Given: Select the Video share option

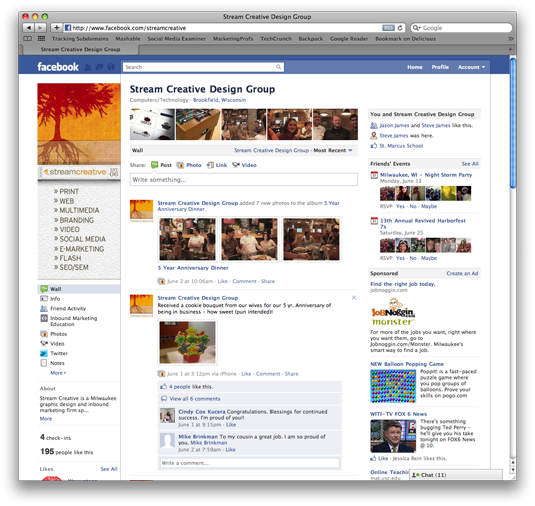Looking at the screenshot, I should point(244,165).
